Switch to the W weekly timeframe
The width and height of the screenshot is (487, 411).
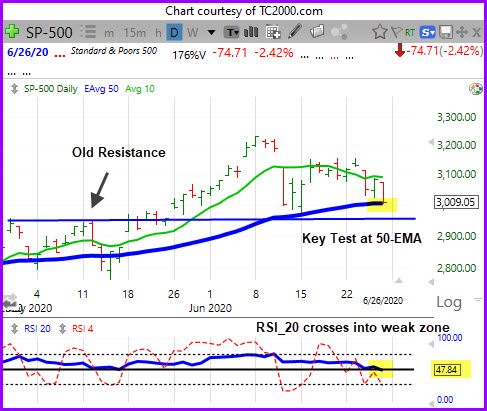coord(192,33)
